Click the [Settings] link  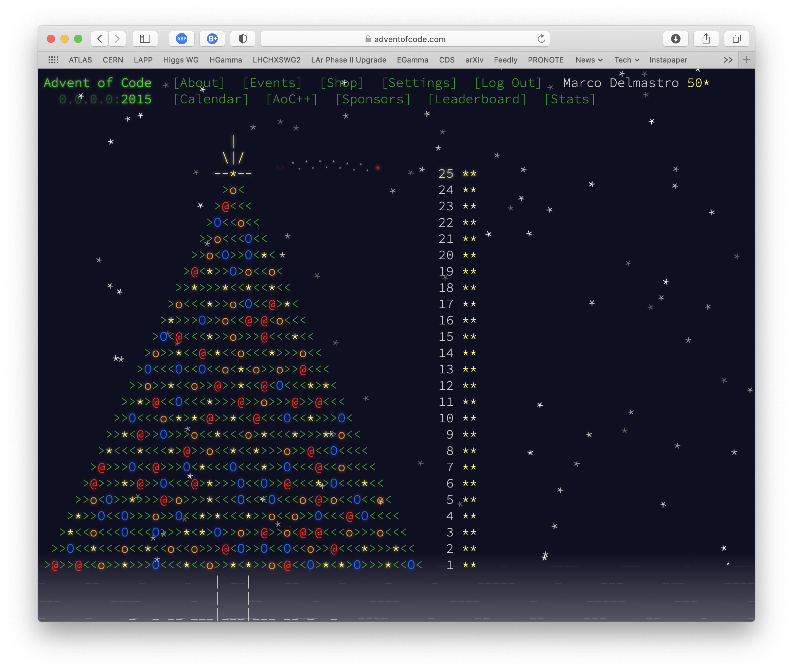coord(419,83)
